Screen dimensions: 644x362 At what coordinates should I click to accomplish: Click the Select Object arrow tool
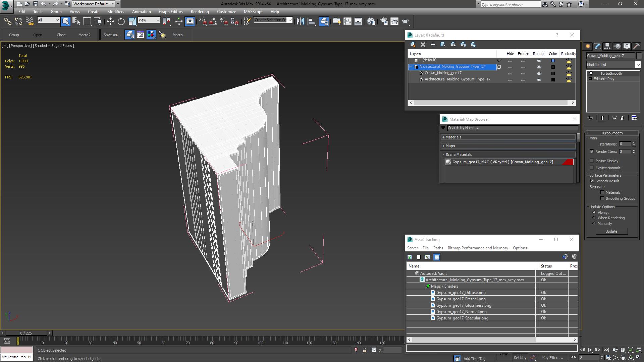tap(65, 21)
